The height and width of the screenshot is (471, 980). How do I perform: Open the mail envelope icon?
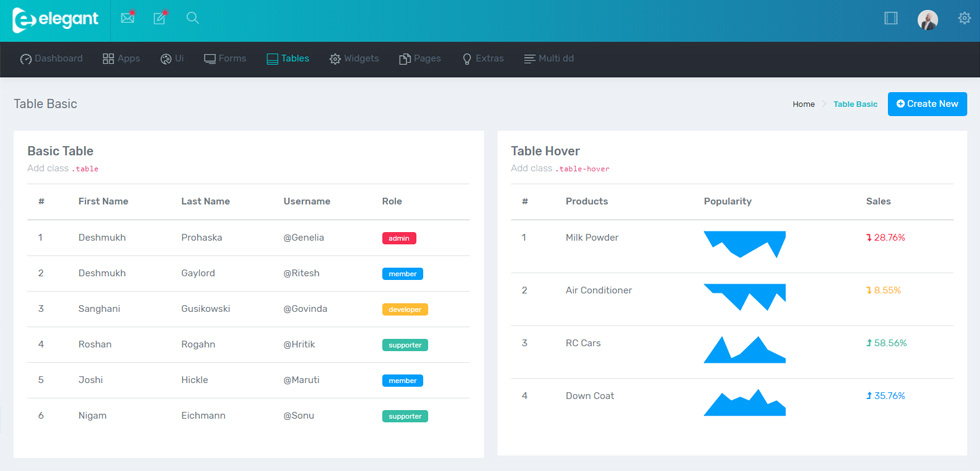pos(128,18)
